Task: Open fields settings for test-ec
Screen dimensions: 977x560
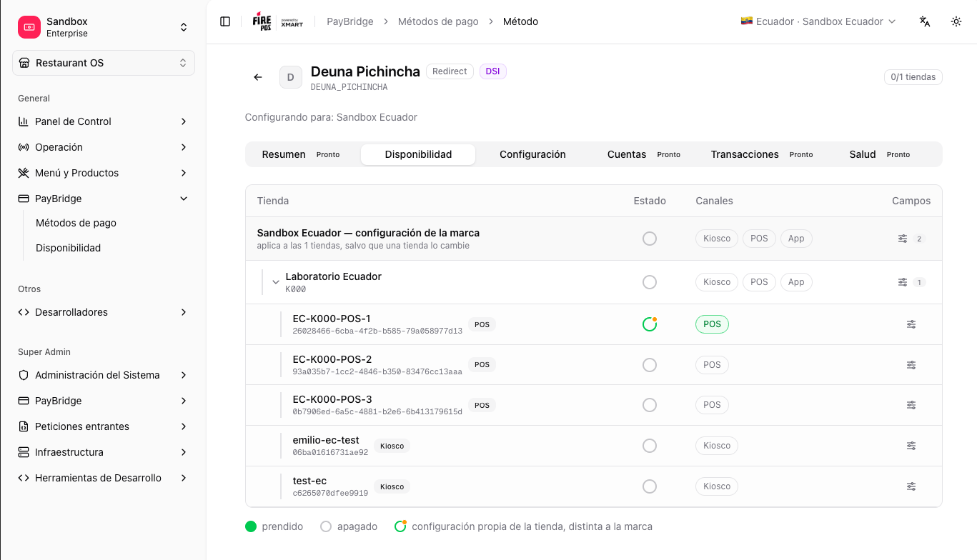Action: coord(911,486)
